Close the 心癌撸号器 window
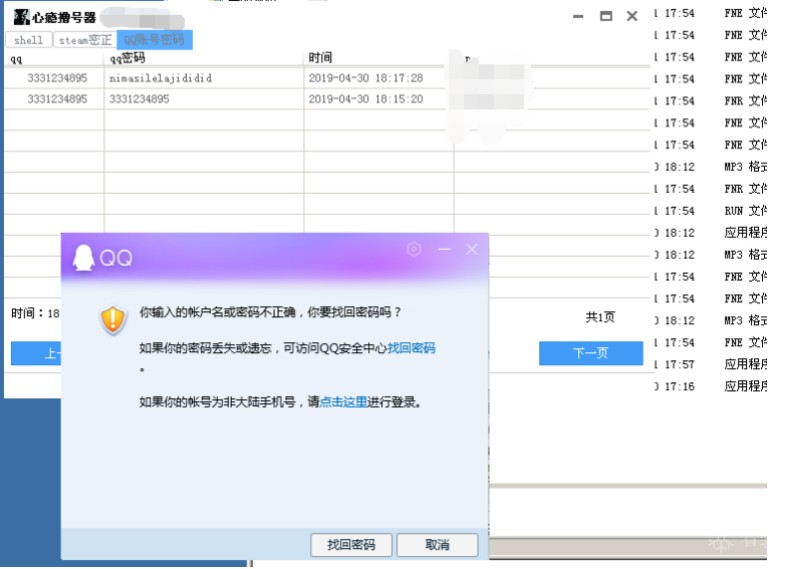Image resolution: width=797 pixels, height=569 pixels. [632, 16]
